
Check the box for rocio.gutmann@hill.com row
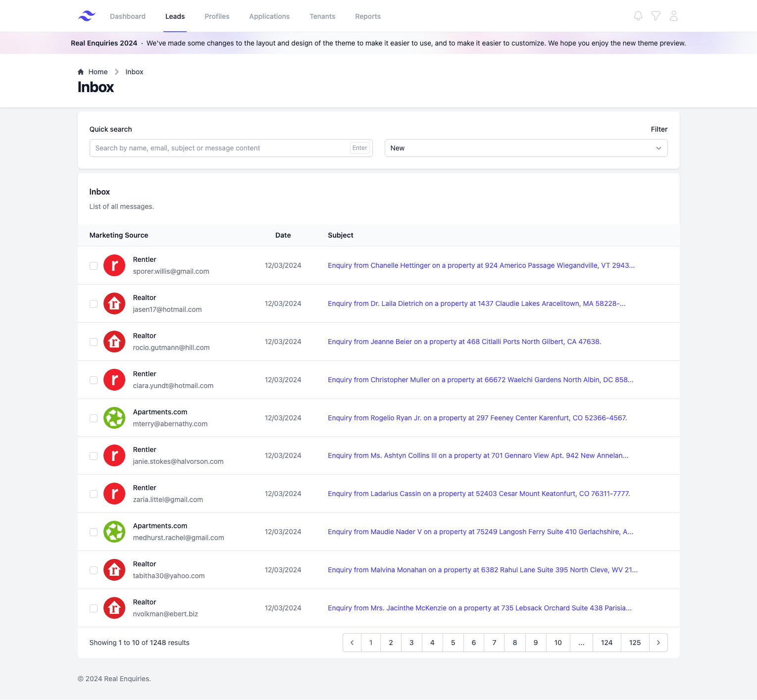[93, 342]
